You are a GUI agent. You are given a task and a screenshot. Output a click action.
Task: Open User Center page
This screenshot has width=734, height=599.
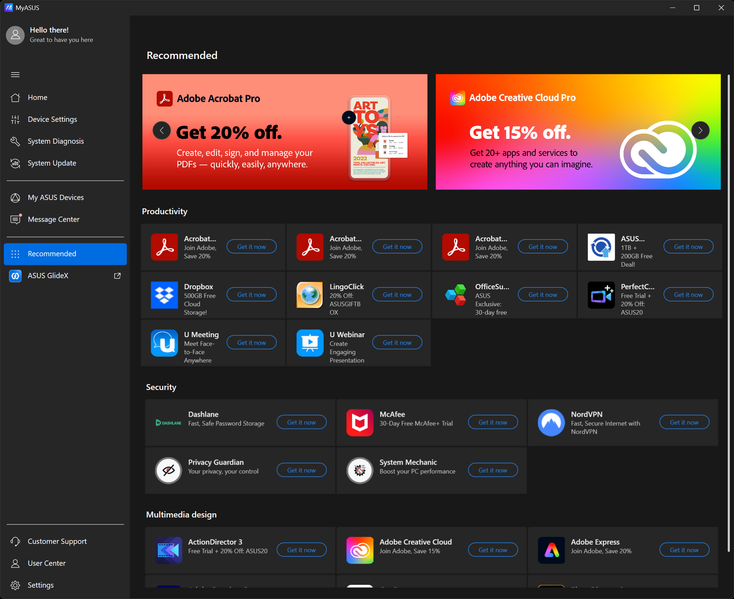click(x=65, y=563)
